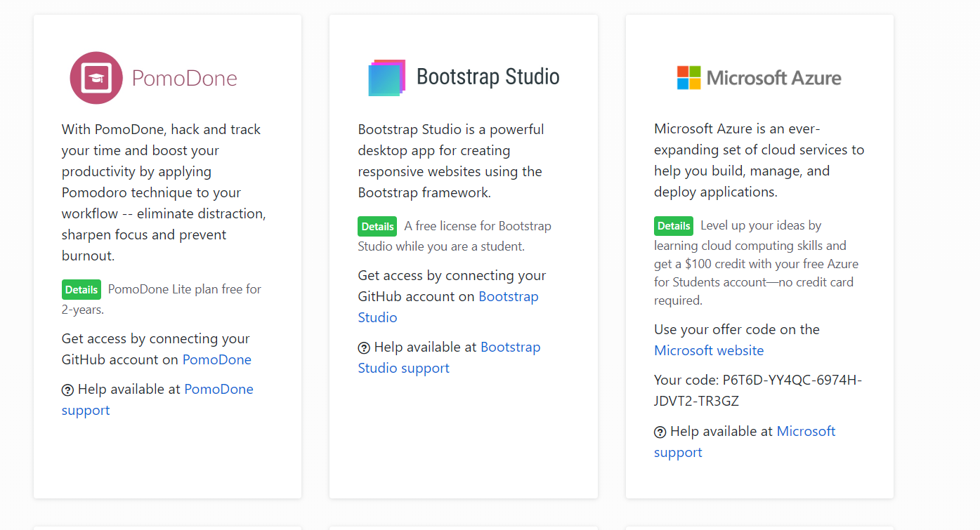This screenshot has height=530, width=980.
Task: Click the PomoDone title text beside the logo
Action: point(185,78)
